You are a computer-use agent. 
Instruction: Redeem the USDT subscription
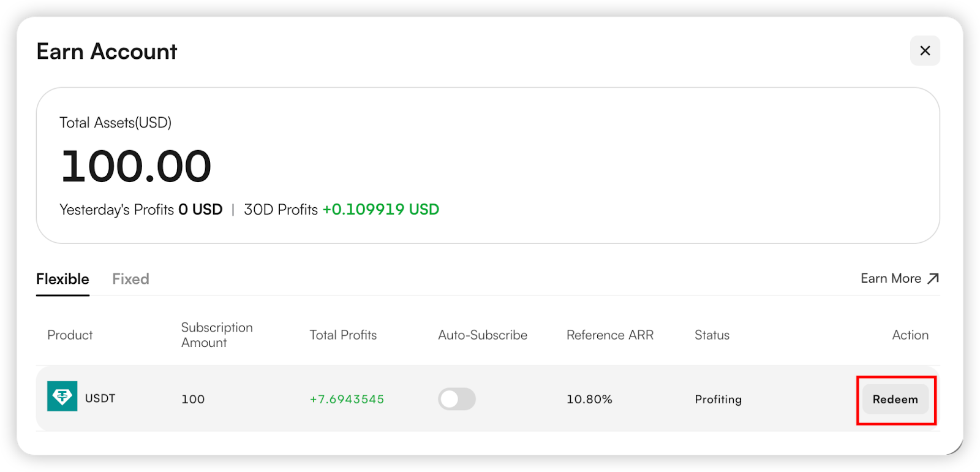click(895, 400)
